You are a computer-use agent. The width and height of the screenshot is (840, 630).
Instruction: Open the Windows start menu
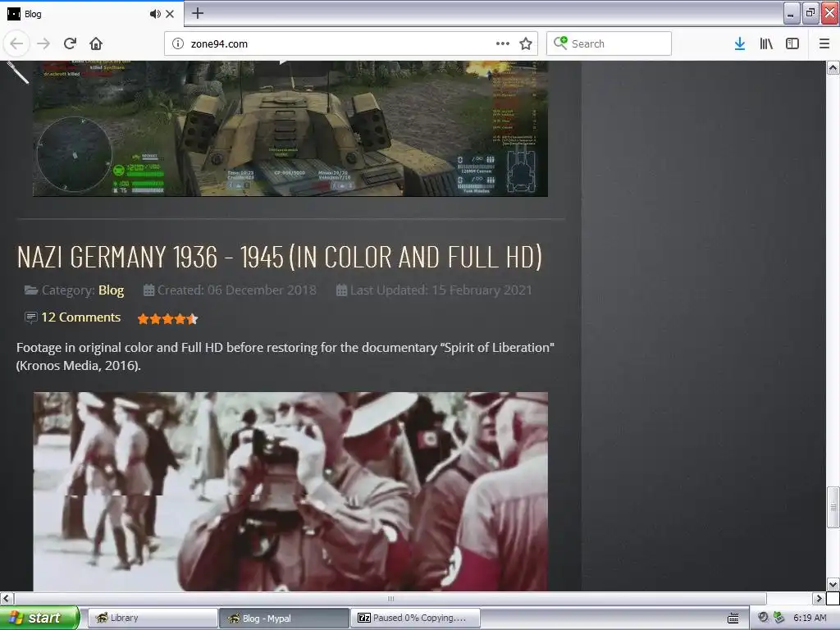(39, 618)
